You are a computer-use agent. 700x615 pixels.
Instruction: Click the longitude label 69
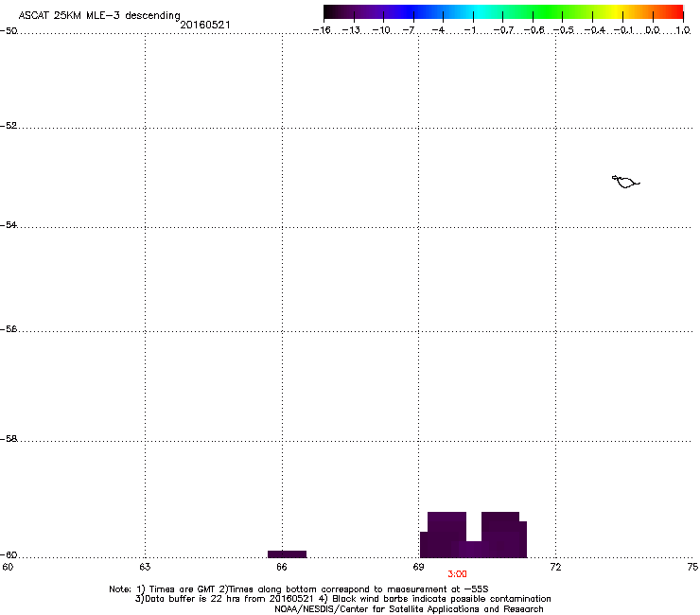(x=418, y=567)
